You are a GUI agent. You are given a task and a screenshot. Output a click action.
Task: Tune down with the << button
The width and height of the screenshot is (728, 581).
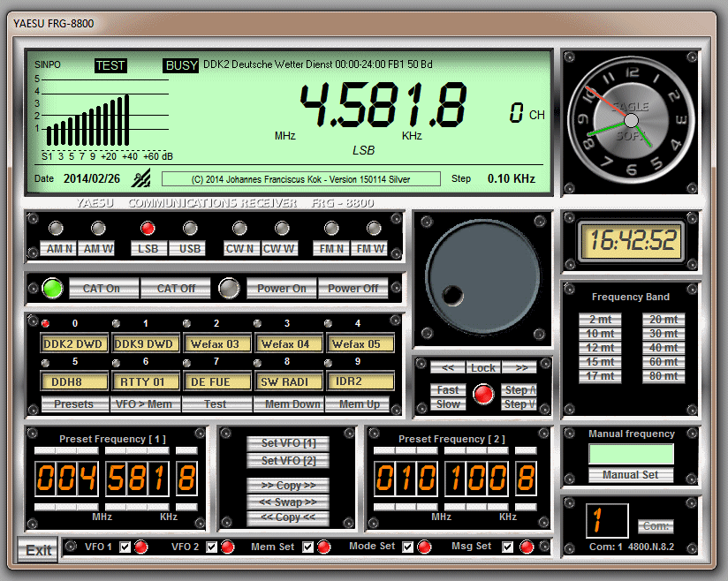pos(448,367)
